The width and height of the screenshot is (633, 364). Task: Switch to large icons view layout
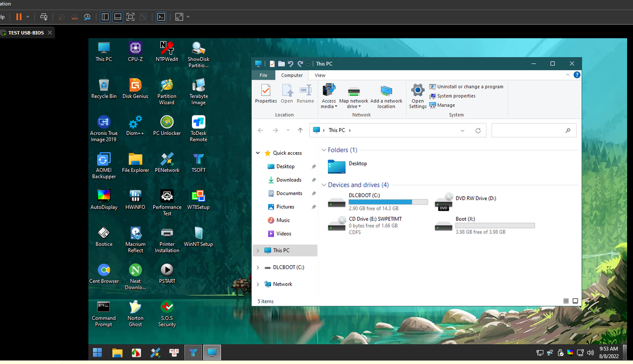tap(575, 301)
